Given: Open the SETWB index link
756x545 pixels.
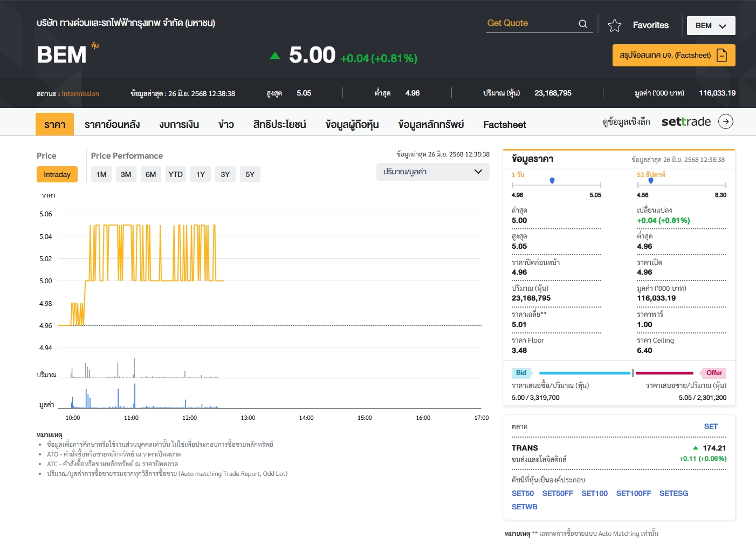Looking at the screenshot, I should [525, 507].
